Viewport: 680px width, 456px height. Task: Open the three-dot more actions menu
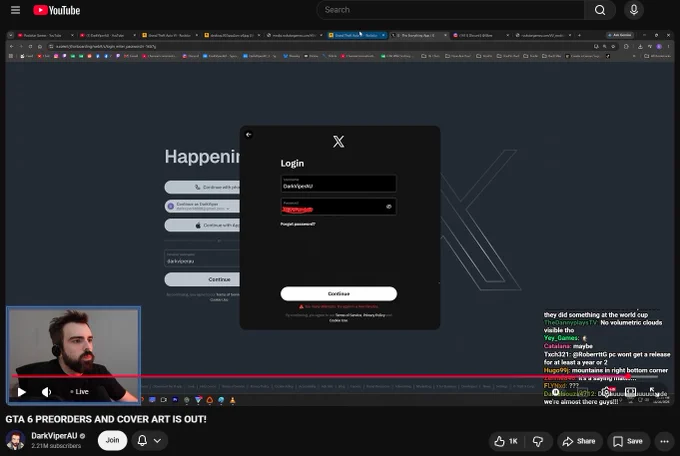coord(664,441)
